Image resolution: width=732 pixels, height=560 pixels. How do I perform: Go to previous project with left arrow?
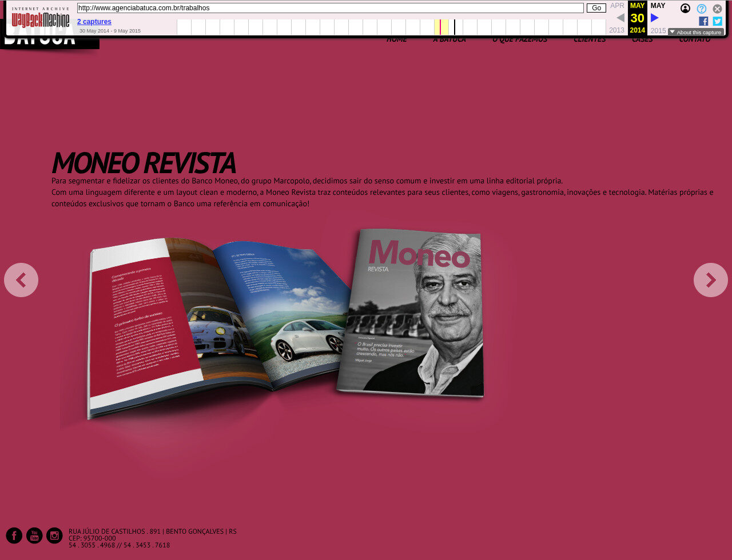coord(21,280)
